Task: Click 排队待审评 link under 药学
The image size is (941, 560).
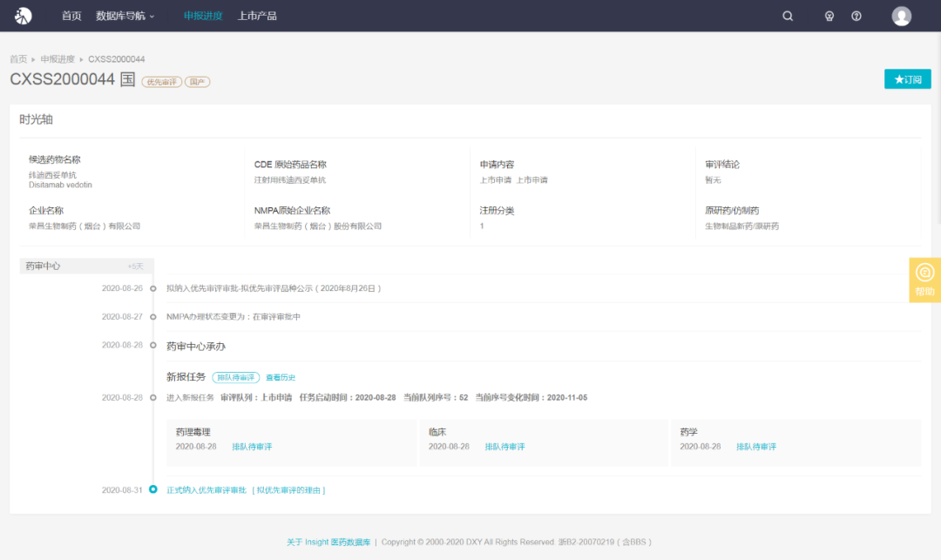Action: click(755, 447)
